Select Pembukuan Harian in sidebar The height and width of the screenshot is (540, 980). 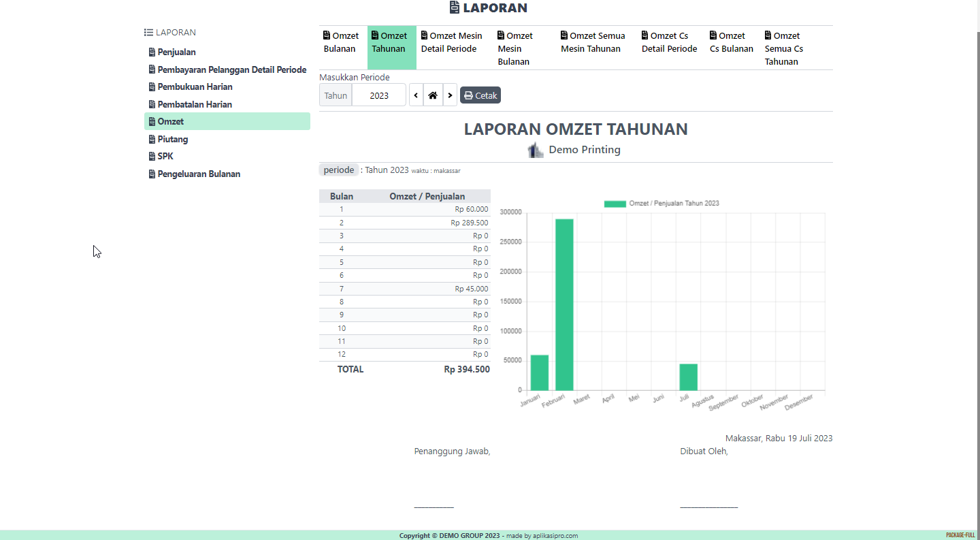195,87
